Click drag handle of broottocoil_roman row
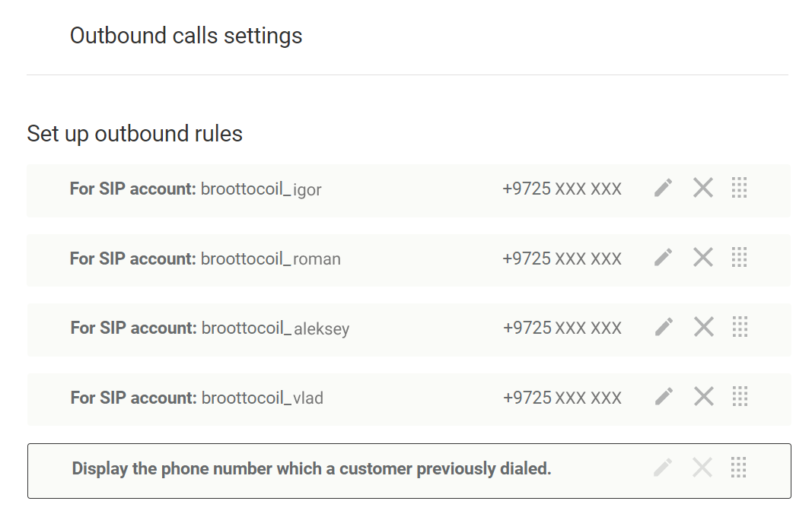812x517 pixels. tap(739, 258)
